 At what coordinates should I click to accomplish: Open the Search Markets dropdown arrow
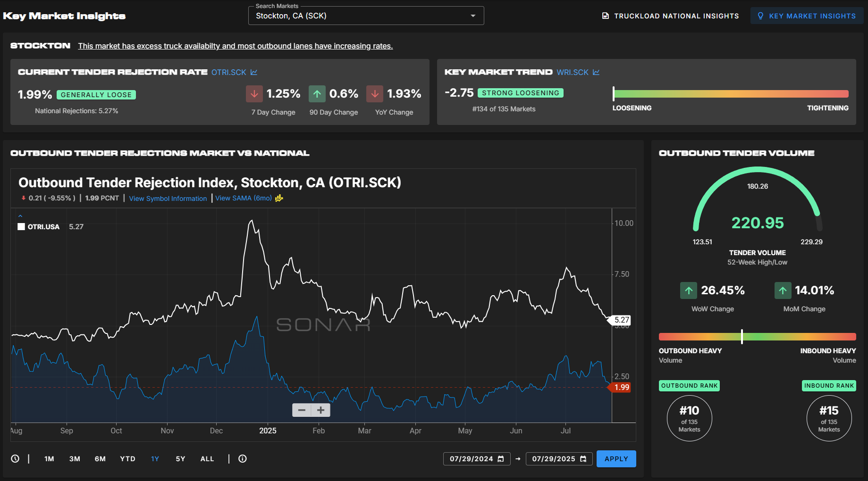pos(473,16)
